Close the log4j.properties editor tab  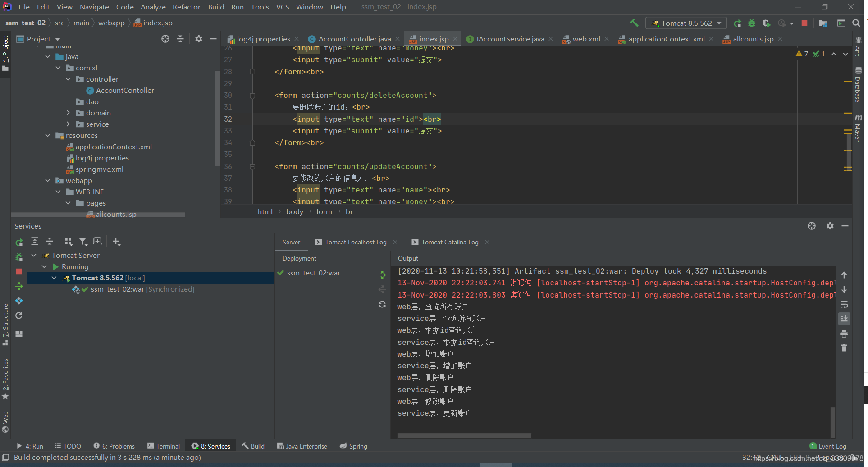(297, 39)
